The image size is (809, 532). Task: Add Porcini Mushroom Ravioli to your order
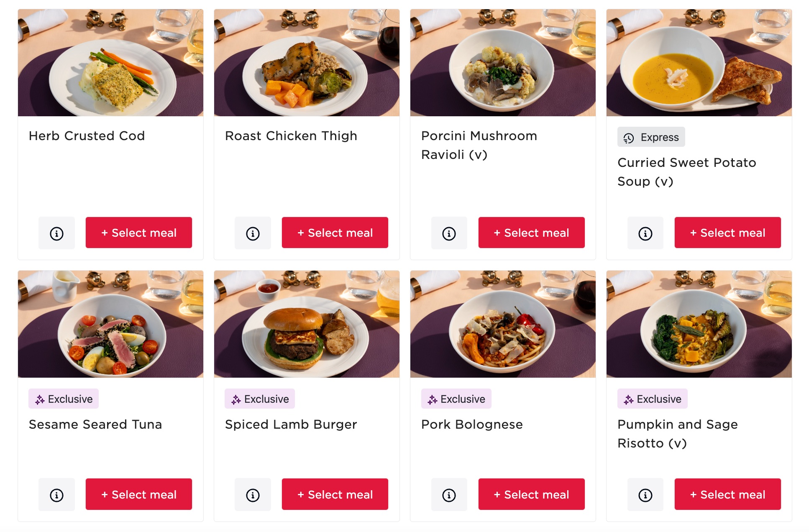click(531, 233)
